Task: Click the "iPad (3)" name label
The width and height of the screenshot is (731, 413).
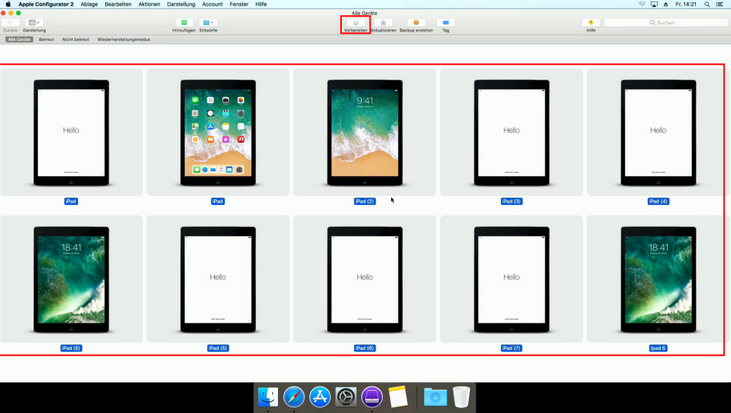Action: click(511, 201)
